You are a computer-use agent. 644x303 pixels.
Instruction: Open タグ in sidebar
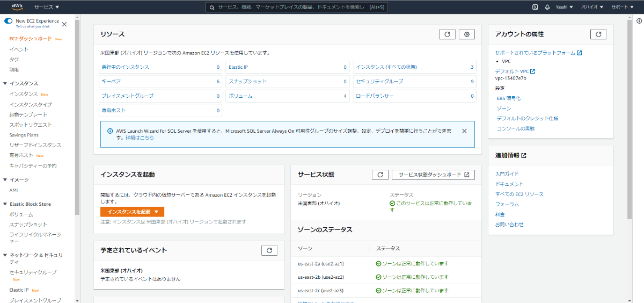(14, 60)
